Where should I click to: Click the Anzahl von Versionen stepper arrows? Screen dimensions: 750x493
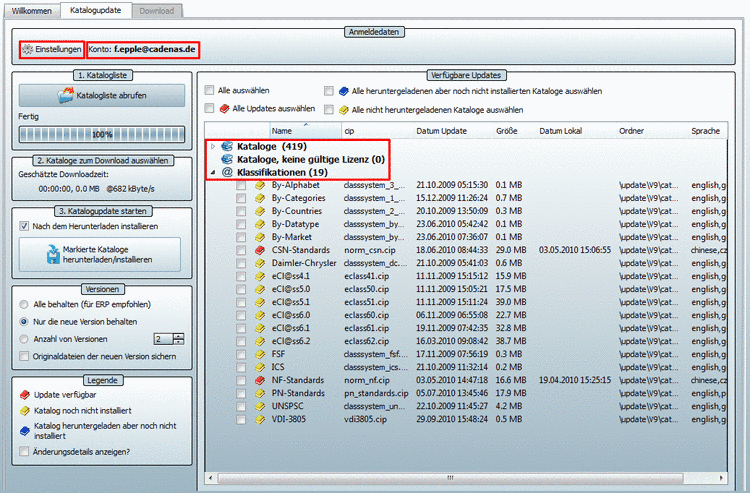(179, 339)
